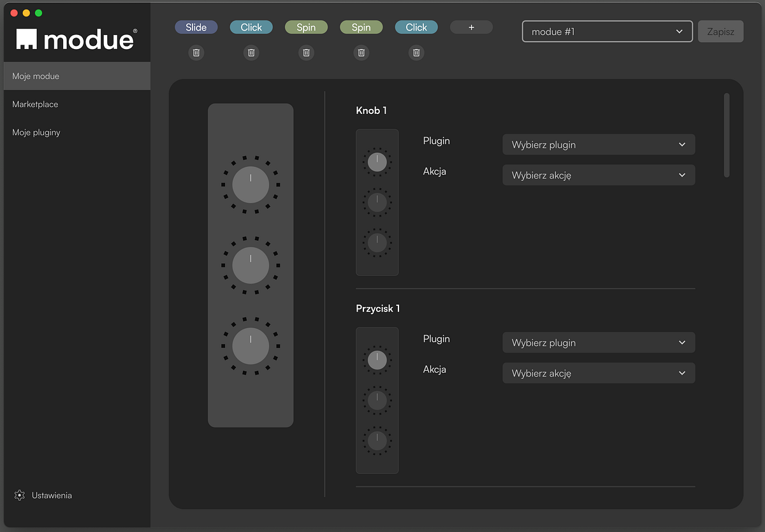The height and width of the screenshot is (532, 765).
Task: Click the Zapisz button
Action: [x=720, y=31]
